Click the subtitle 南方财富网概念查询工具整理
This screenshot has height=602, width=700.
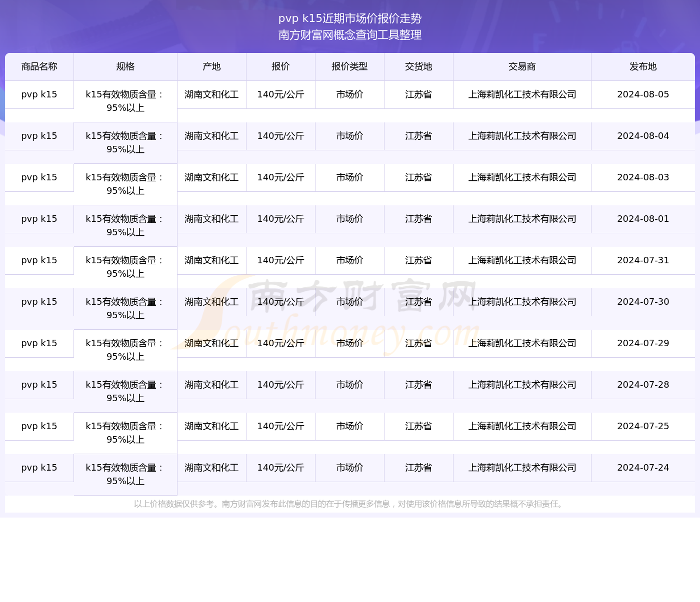click(x=350, y=35)
